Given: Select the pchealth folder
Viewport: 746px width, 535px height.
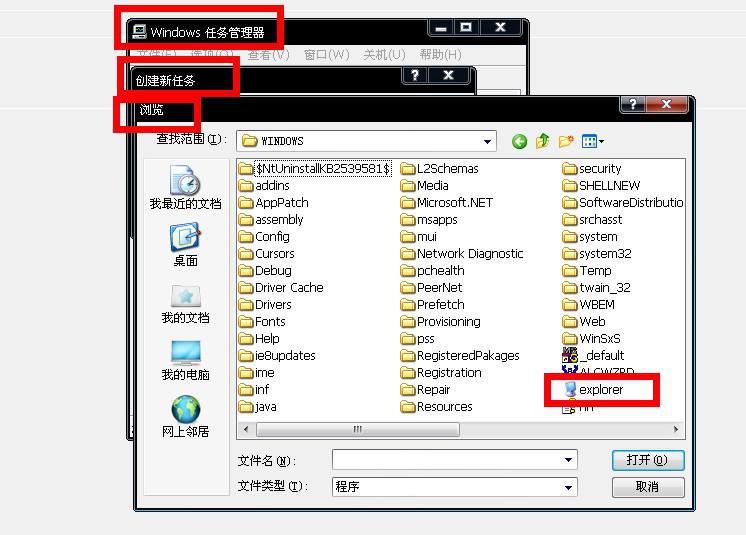Looking at the screenshot, I should (x=432, y=271).
